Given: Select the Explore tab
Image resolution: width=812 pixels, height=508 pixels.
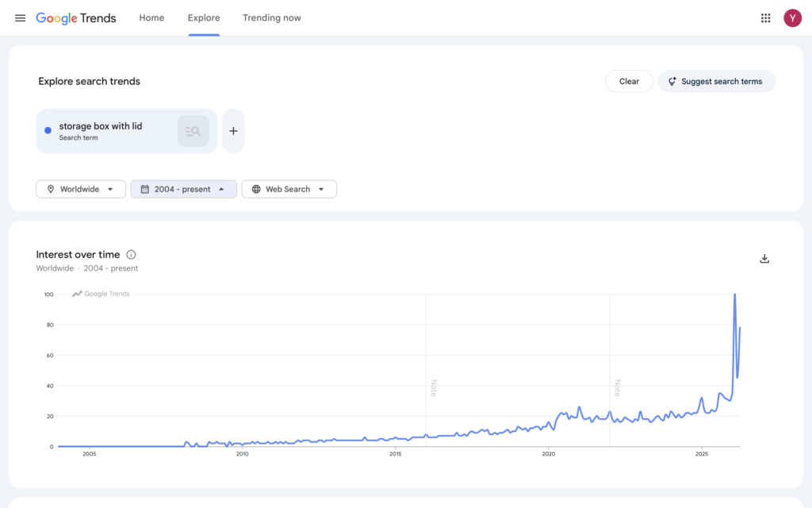Looking at the screenshot, I should click(204, 18).
